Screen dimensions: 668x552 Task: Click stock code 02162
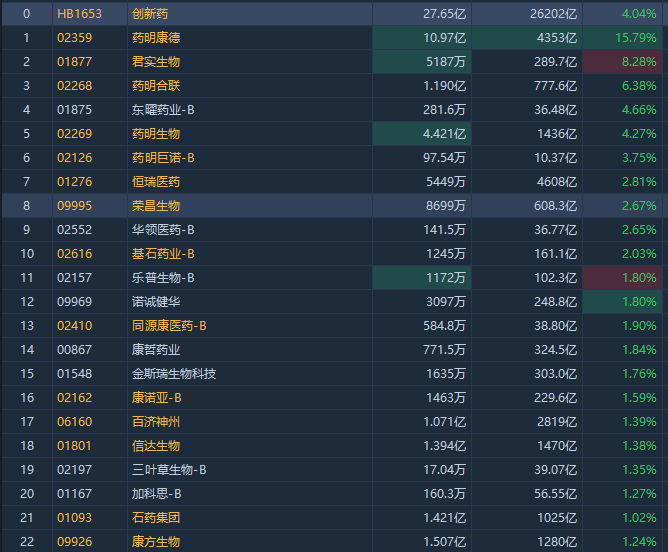[75, 397]
